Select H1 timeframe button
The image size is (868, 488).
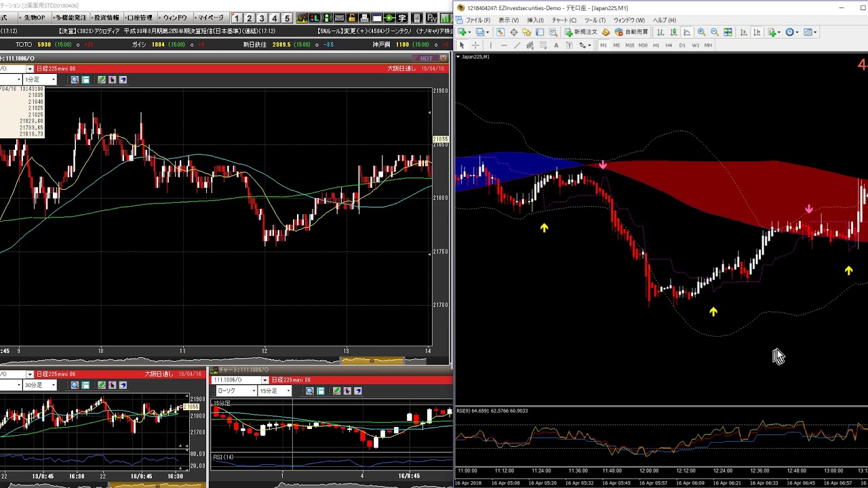[x=656, y=45]
